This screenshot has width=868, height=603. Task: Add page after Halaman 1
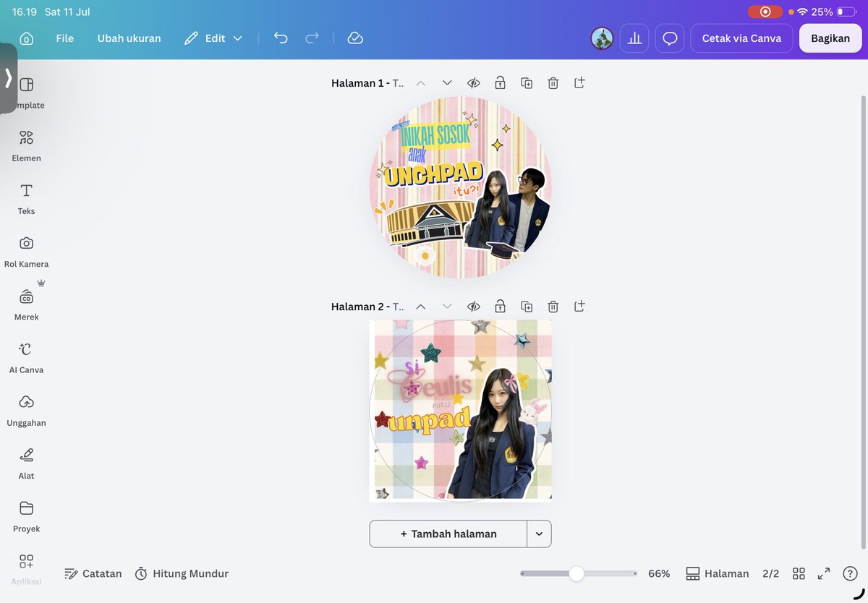point(579,83)
